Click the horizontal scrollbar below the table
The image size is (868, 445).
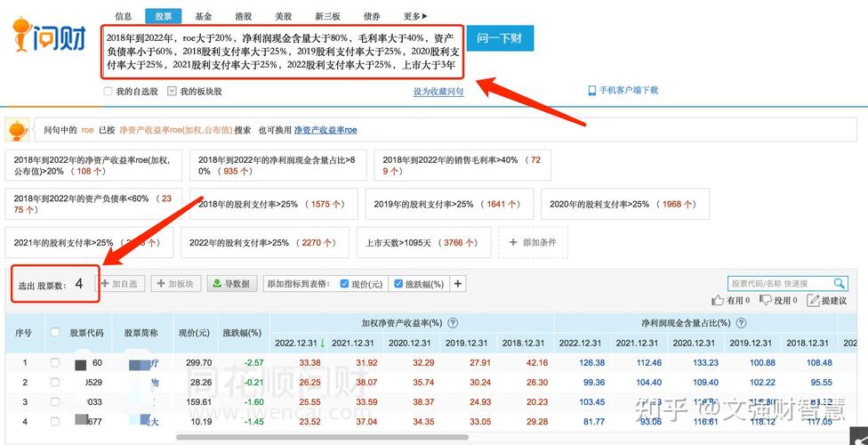322,437
